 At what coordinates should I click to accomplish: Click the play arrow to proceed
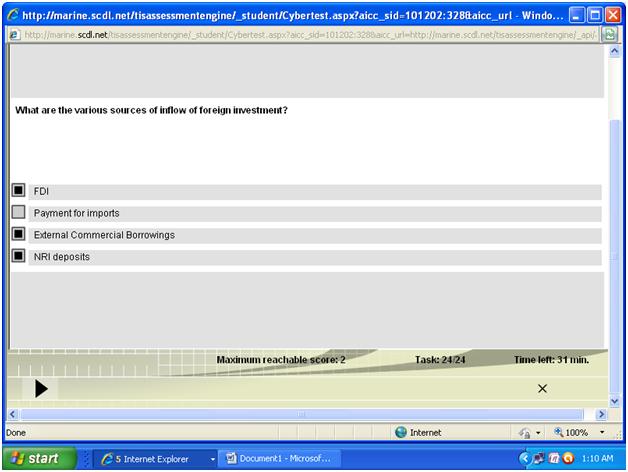coord(41,389)
